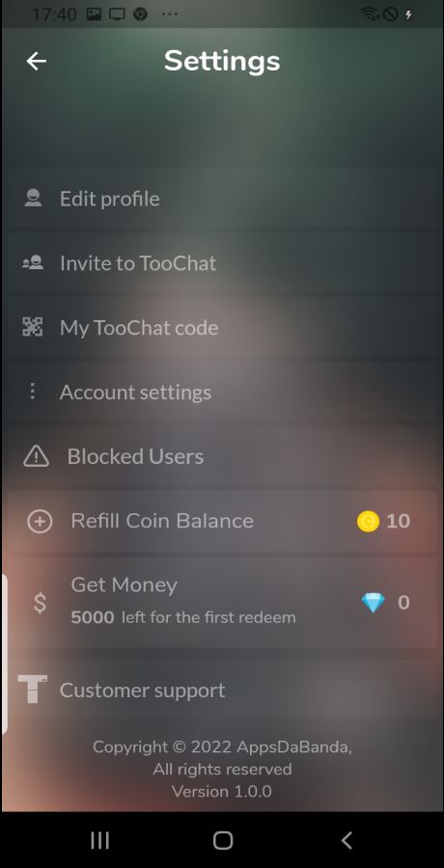Tap the gold coin icon
The width and height of the screenshot is (444, 868).
[368, 521]
